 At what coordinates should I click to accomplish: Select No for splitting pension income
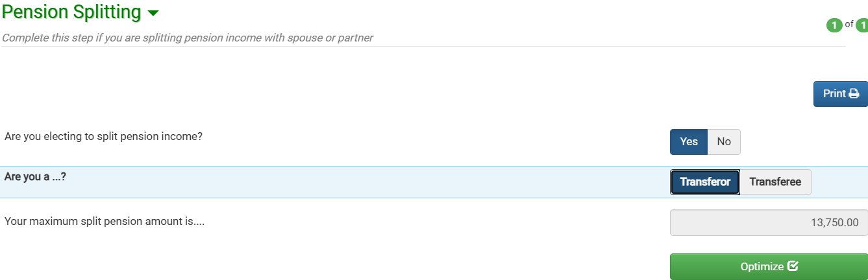724,142
